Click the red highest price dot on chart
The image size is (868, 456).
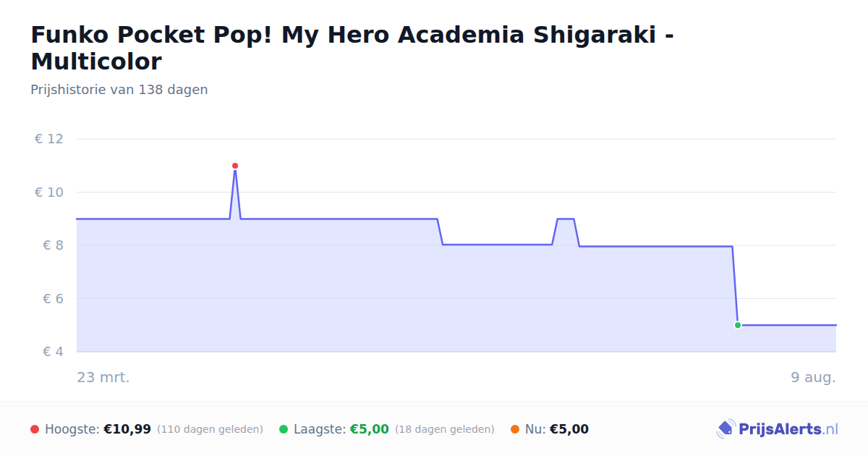[235, 166]
